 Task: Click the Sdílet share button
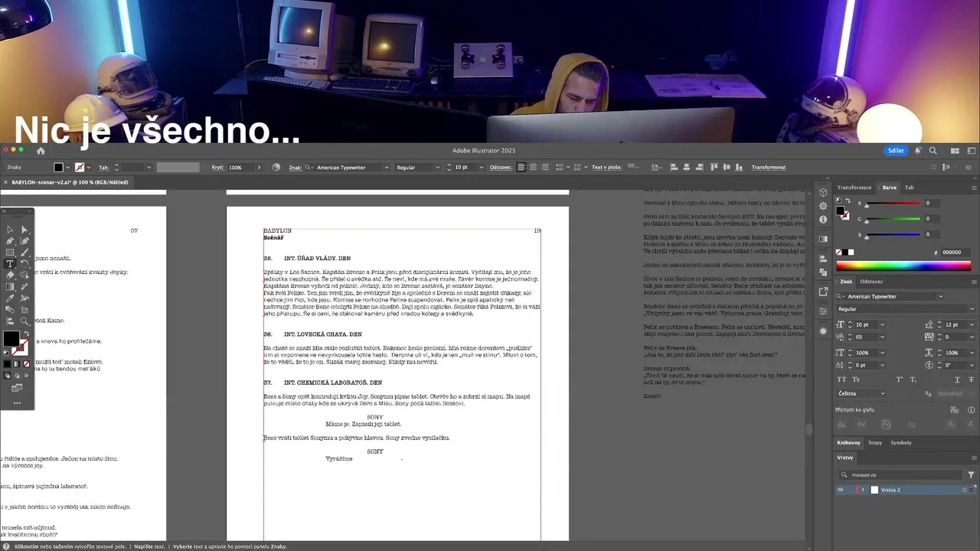tap(896, 151)
